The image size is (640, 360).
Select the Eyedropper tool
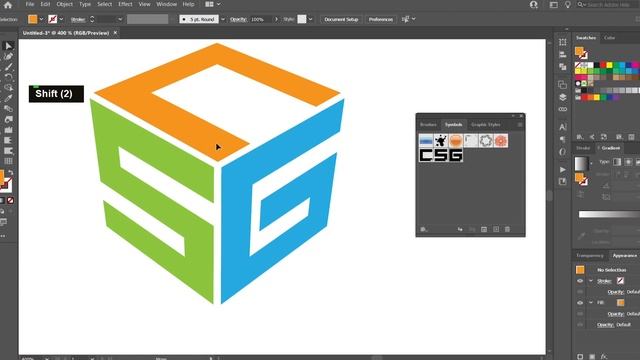coord(8,98)
